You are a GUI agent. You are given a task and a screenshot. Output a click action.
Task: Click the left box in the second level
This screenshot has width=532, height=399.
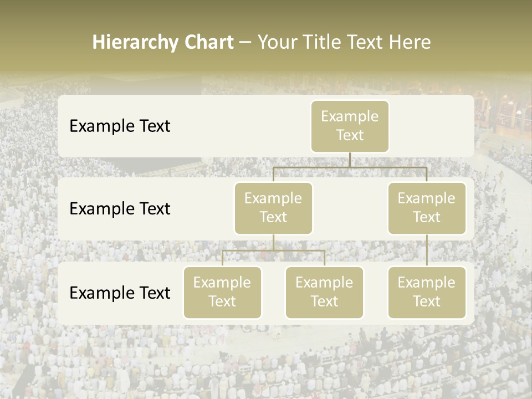click(273, 208)
